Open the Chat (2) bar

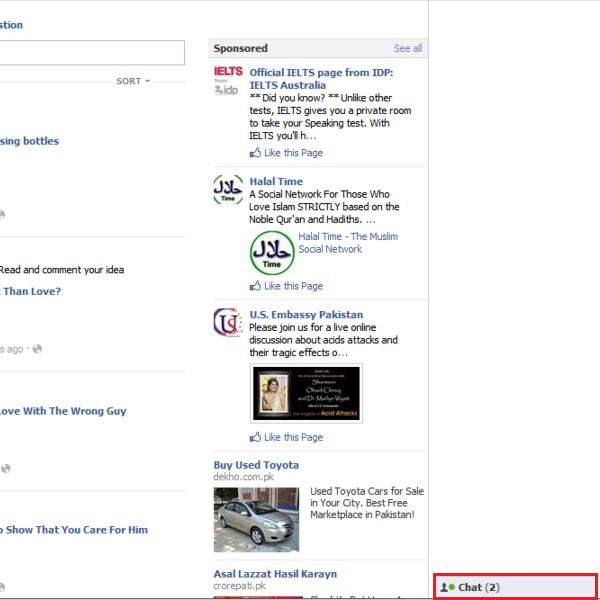(515, 587)
